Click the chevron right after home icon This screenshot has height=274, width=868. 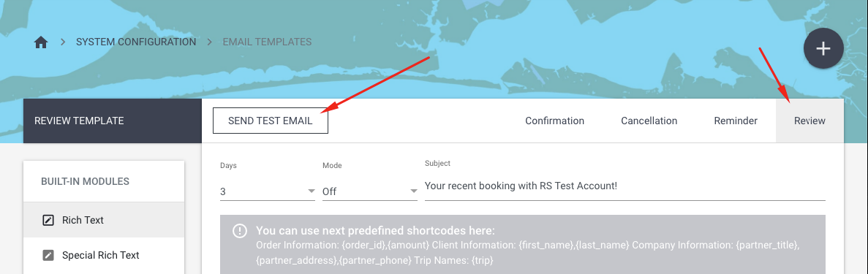point(63,42)
